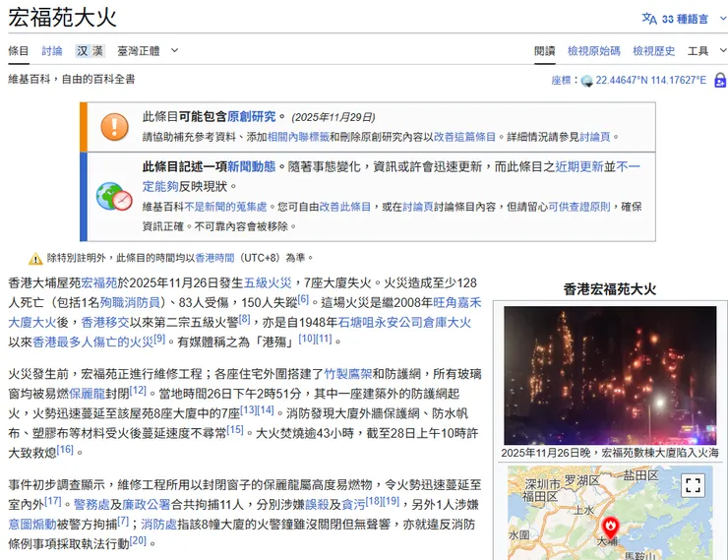Click citation reference [15]

(x=235, y=430)
